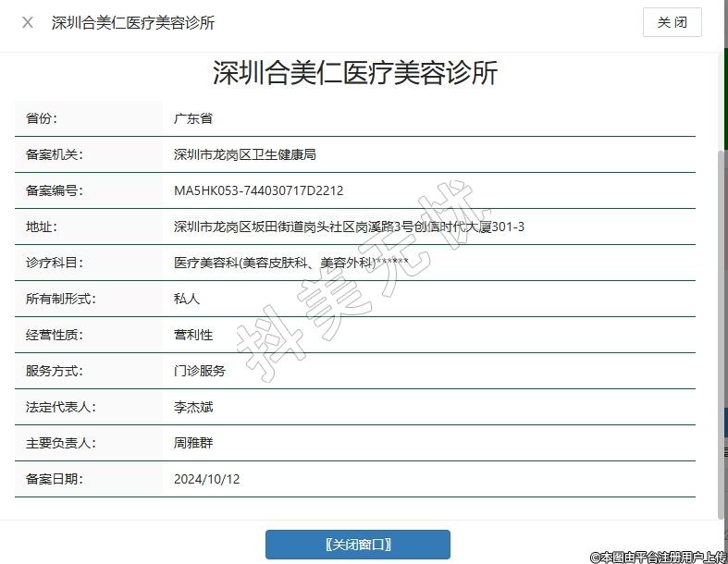Click the 营利性 business nature value

pos(193,335)
